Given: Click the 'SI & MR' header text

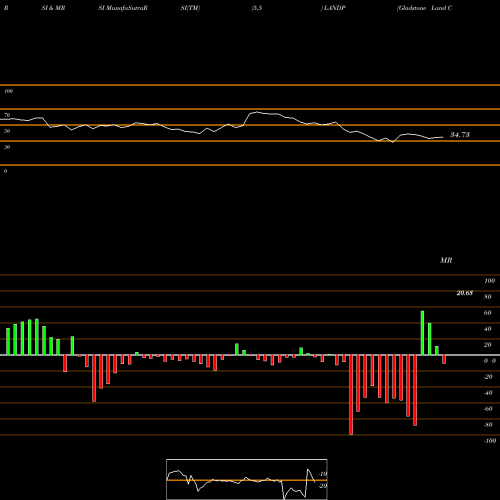Looking at the screenshot, I should [53, 8].
